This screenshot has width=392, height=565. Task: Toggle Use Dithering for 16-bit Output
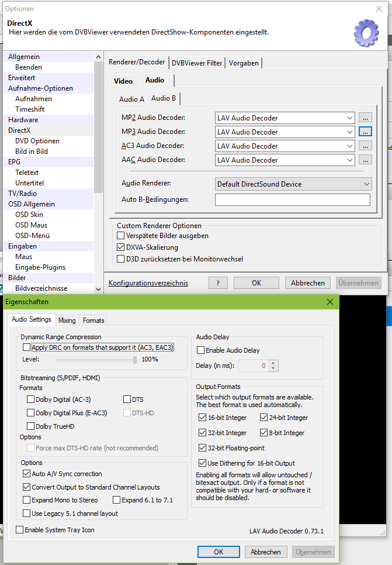tap(202, 463)
